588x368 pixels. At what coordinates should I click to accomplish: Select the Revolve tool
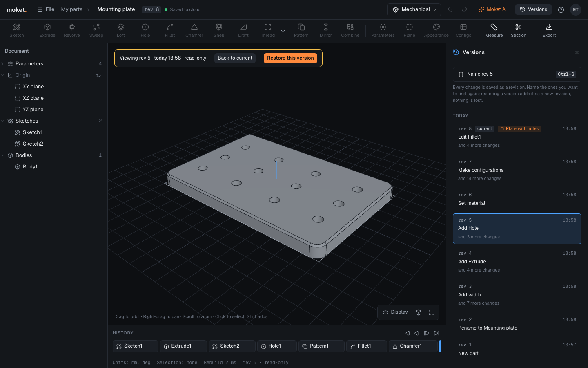pos(72,31)
